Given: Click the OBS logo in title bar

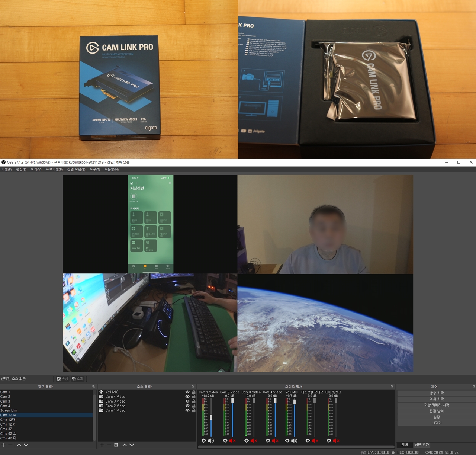Looking at the screenshot, I should pyautogui.click(x=3, y=162).
